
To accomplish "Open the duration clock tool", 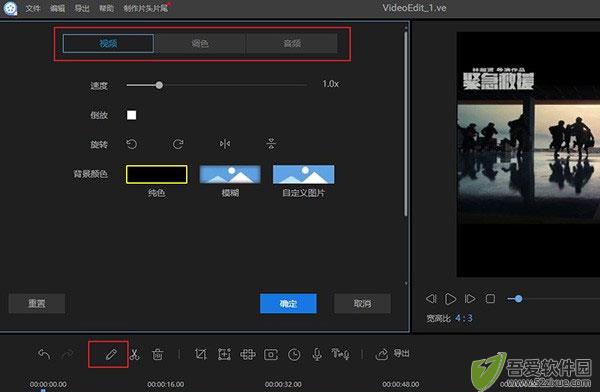I will [x=294, y=354].
